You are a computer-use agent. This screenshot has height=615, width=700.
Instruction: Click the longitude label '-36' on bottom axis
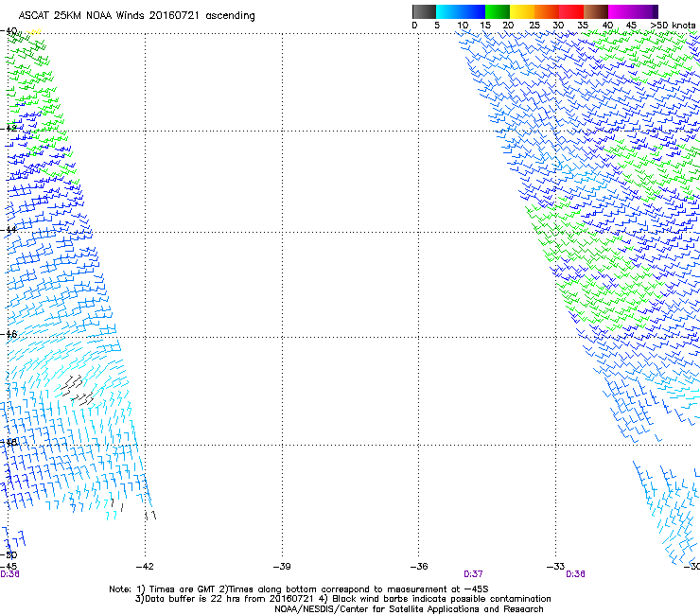(419, 567)
